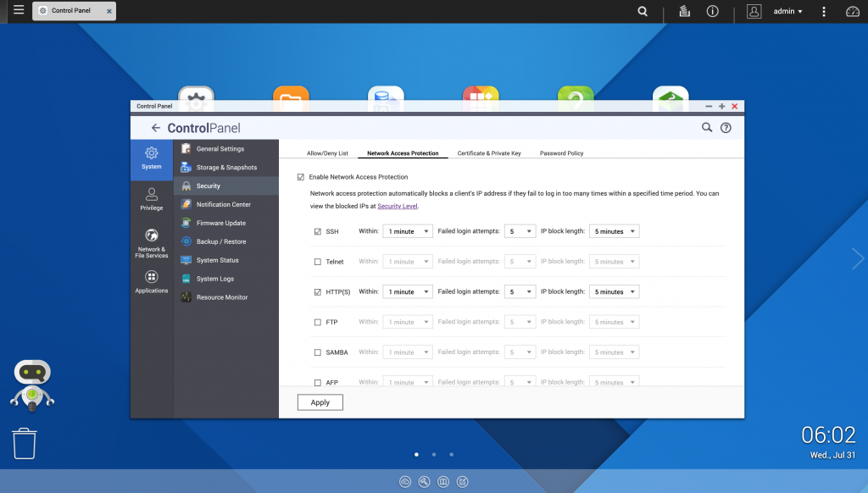
Task: Follow the Security Level link
Action: [x=398, y=206]
